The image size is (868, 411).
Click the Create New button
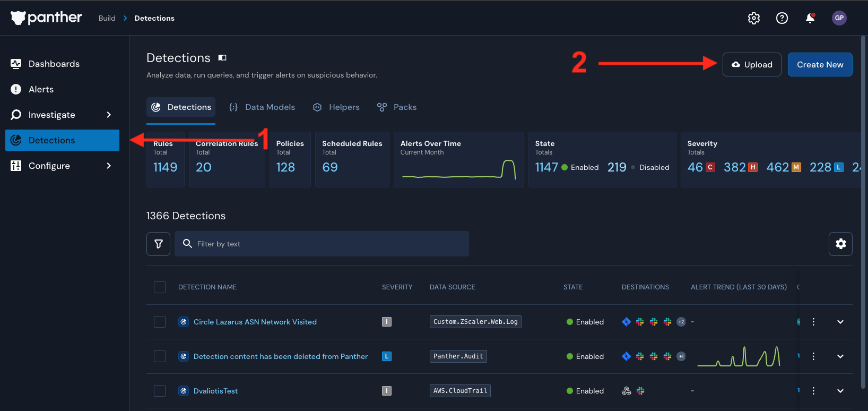(x=820, y=65)
